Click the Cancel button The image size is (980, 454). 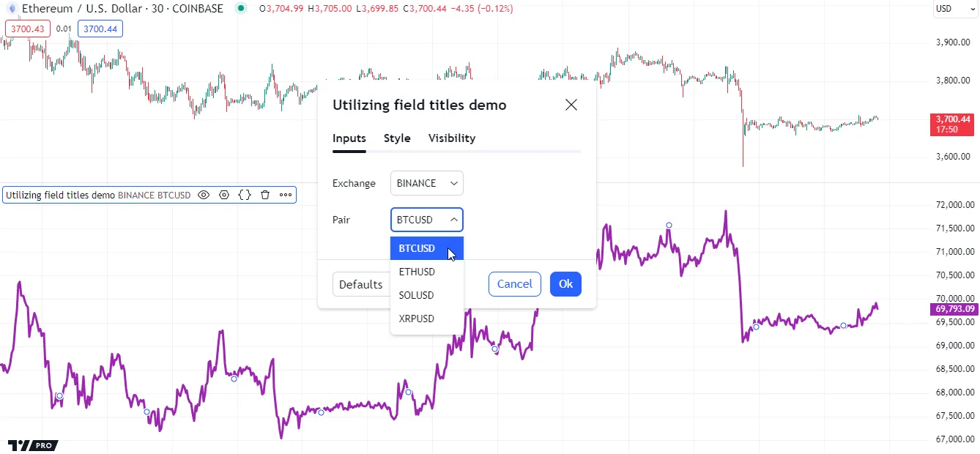515,284
